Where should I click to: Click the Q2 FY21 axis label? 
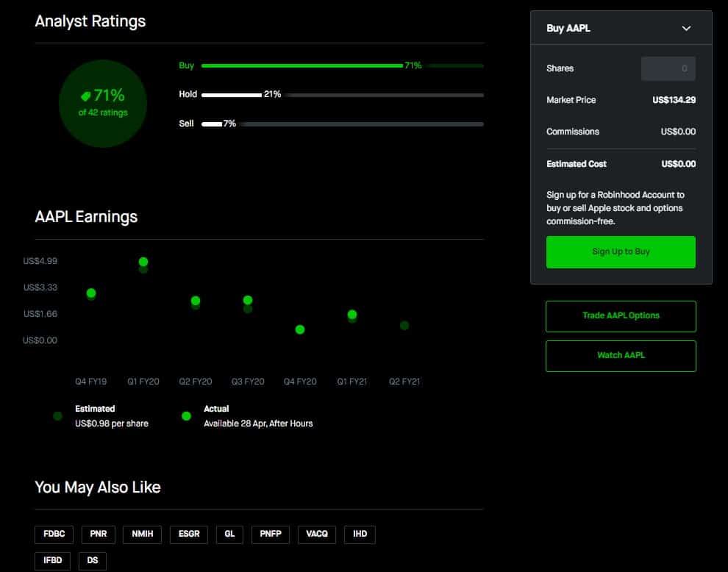404,382
